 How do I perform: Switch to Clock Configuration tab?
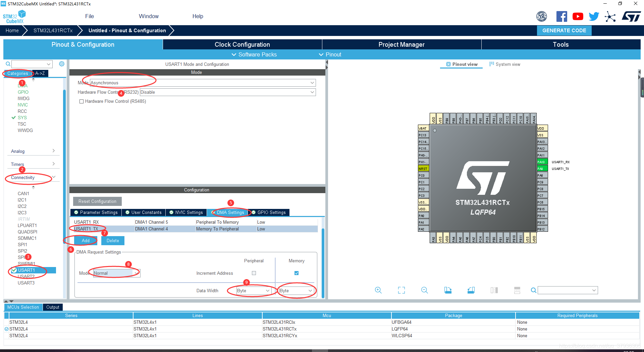pos(242,44)
